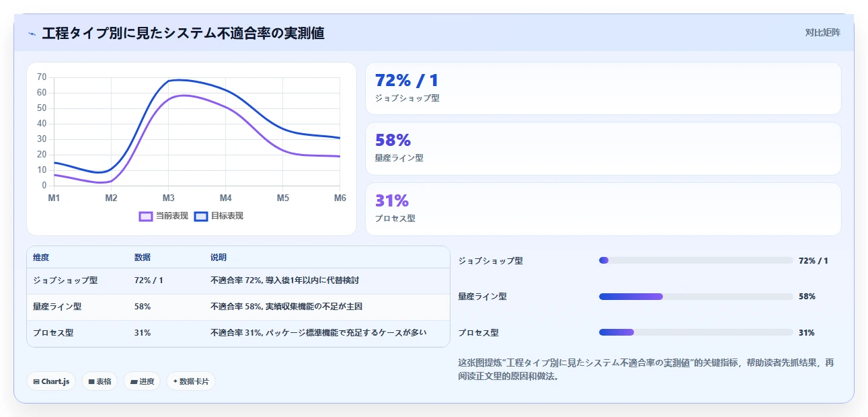Image resolution: width=868 pixels, height=417 pixels.
Task: Click the 进度 tag chip
Action: tap(142, 381)
